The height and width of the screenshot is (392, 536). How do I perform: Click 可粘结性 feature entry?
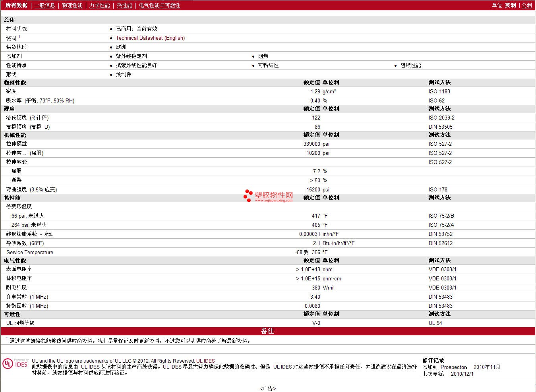[268, 65]
